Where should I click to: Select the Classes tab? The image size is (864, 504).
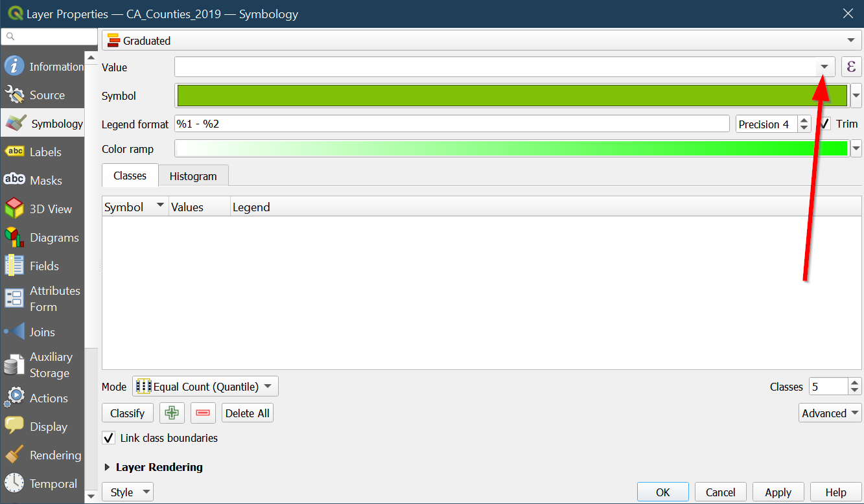click(130, 176)
